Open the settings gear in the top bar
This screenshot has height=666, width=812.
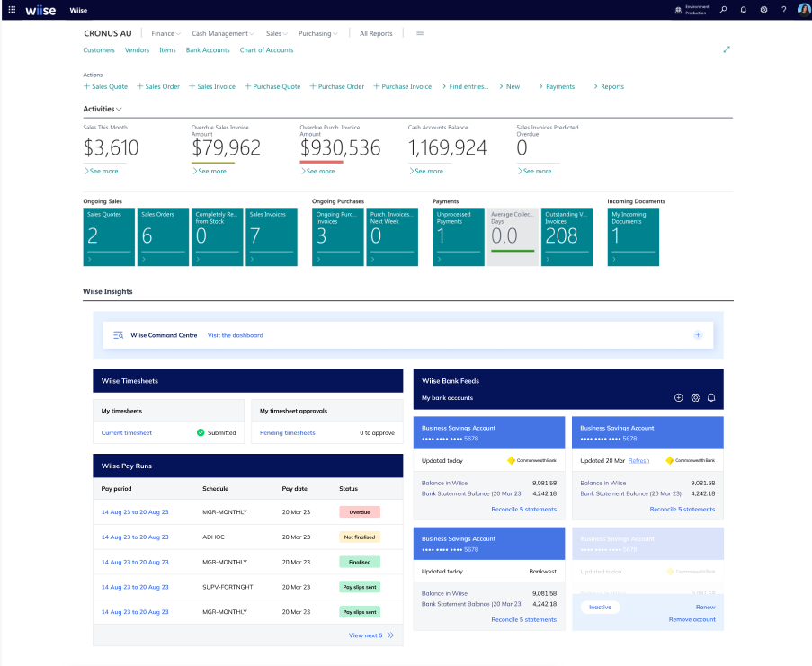[x=764, y=10]
